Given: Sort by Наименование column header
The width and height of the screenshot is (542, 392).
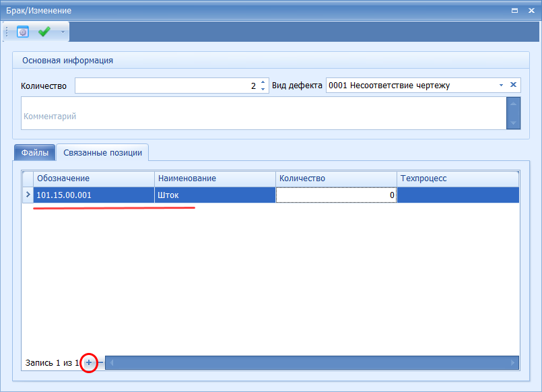Looking at the screenshot, I should (x=215, y=178).
